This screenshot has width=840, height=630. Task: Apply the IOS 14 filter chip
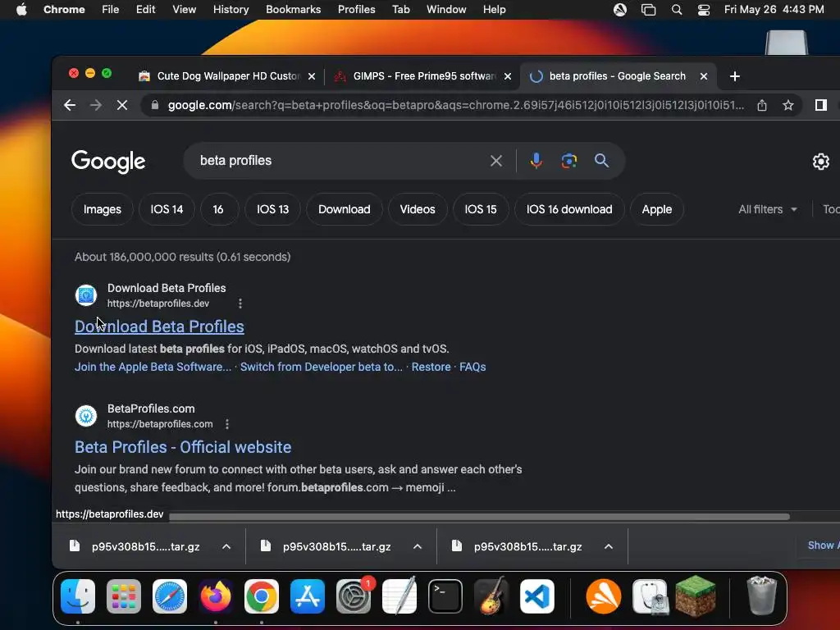click(167, 209)
